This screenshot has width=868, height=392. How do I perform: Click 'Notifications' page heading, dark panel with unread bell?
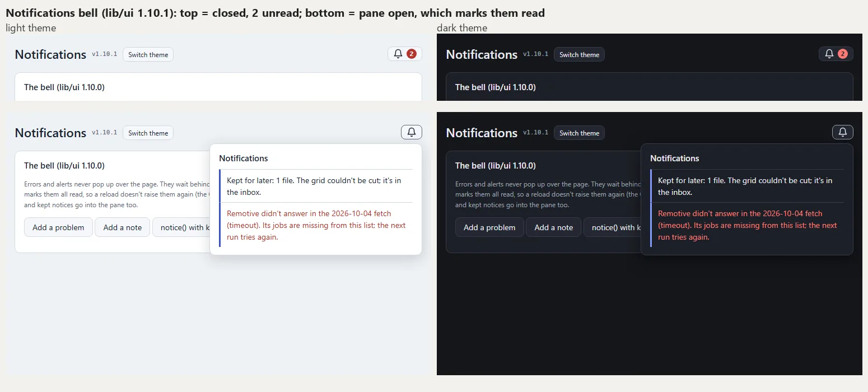point(482,54)
